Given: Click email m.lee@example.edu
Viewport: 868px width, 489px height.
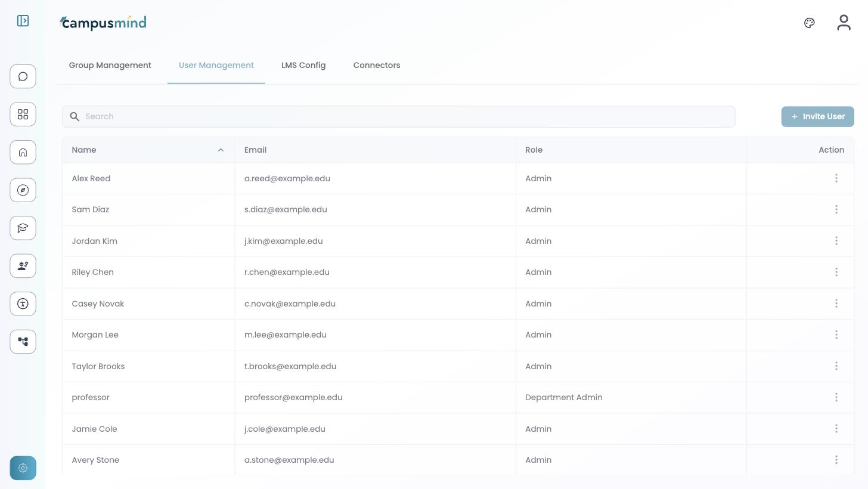Looking at the screenshot, I should tap(285, 335).
